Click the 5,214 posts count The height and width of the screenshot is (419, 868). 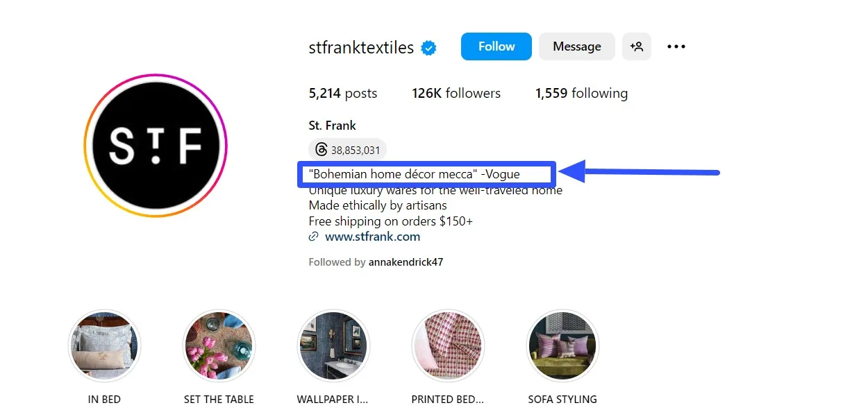[x=342, y=93]
